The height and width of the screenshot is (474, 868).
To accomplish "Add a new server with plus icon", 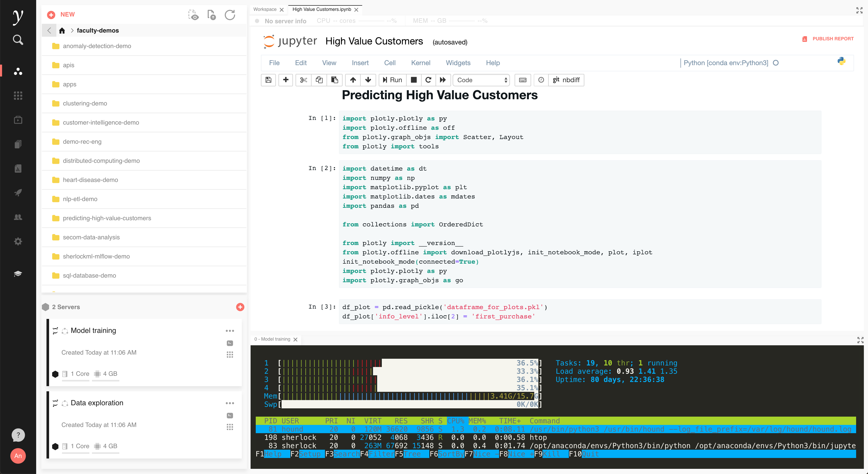I will click(240, 307).
